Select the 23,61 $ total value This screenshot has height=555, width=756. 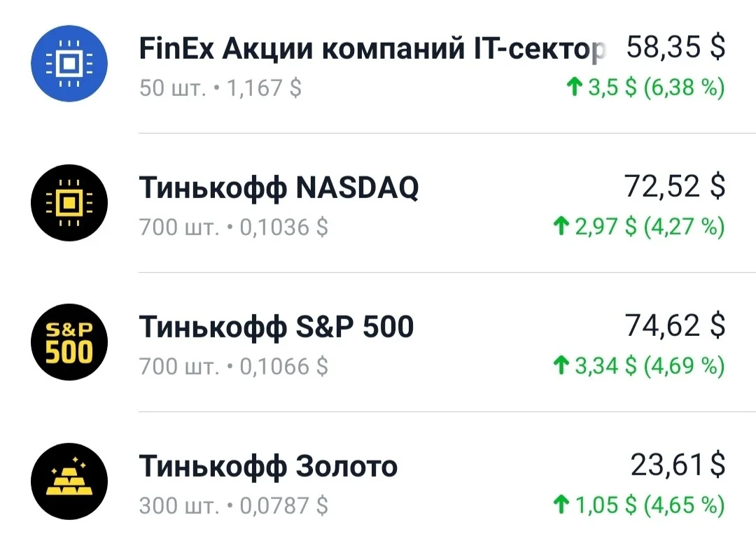click(678, 465)
